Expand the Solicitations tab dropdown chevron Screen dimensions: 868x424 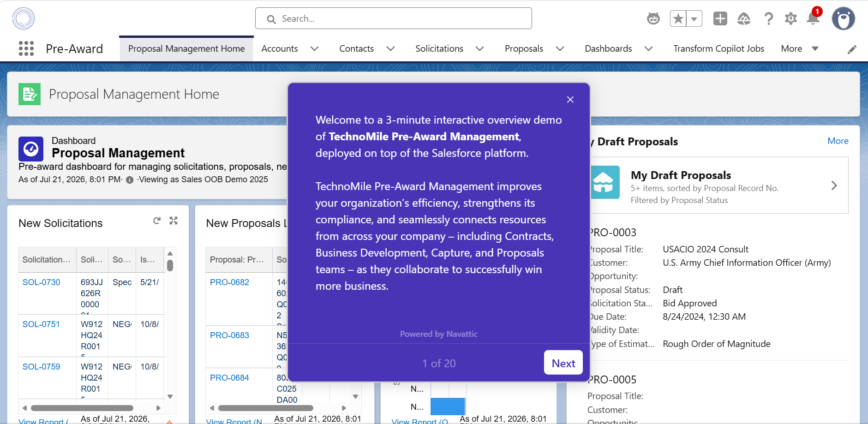480,49
